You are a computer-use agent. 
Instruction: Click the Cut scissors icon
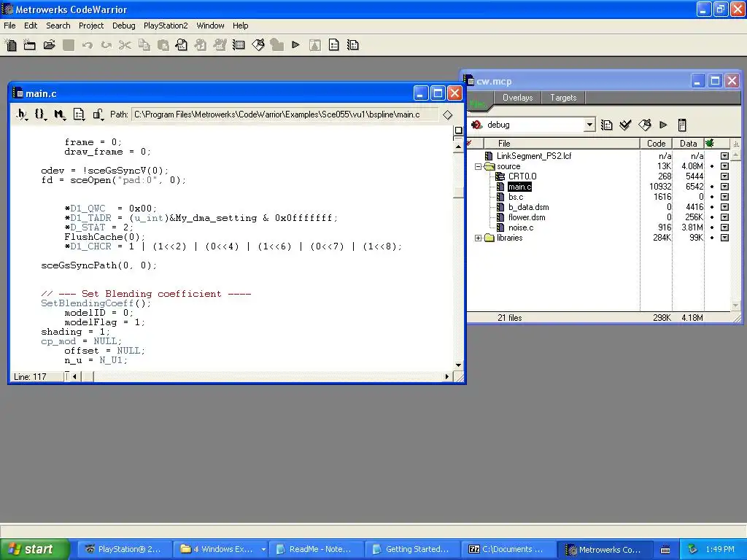[x=125, y=45]
